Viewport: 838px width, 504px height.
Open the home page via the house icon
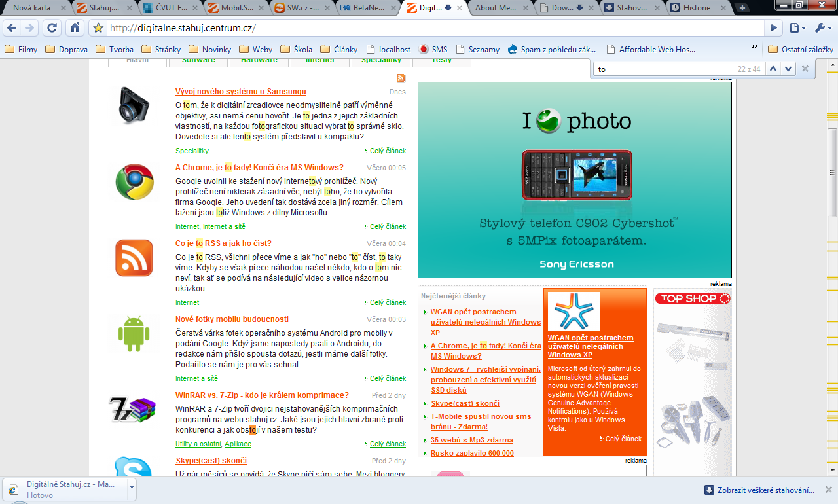75,28
